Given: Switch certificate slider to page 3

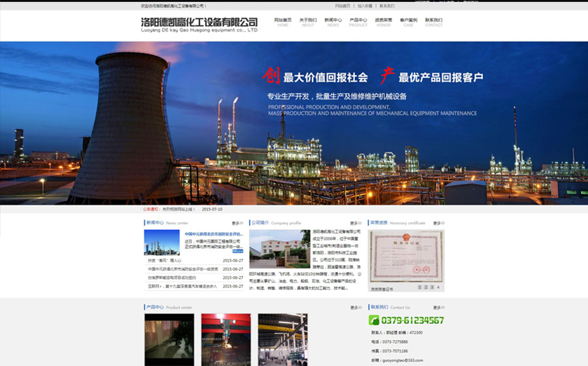Looking at the screenshot, I should pos(432,287).
